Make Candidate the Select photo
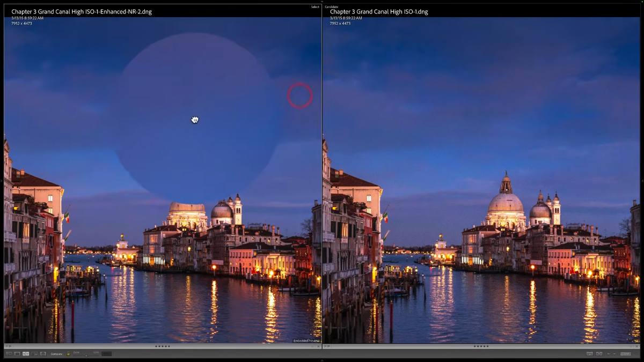 (x=599, y=354)
